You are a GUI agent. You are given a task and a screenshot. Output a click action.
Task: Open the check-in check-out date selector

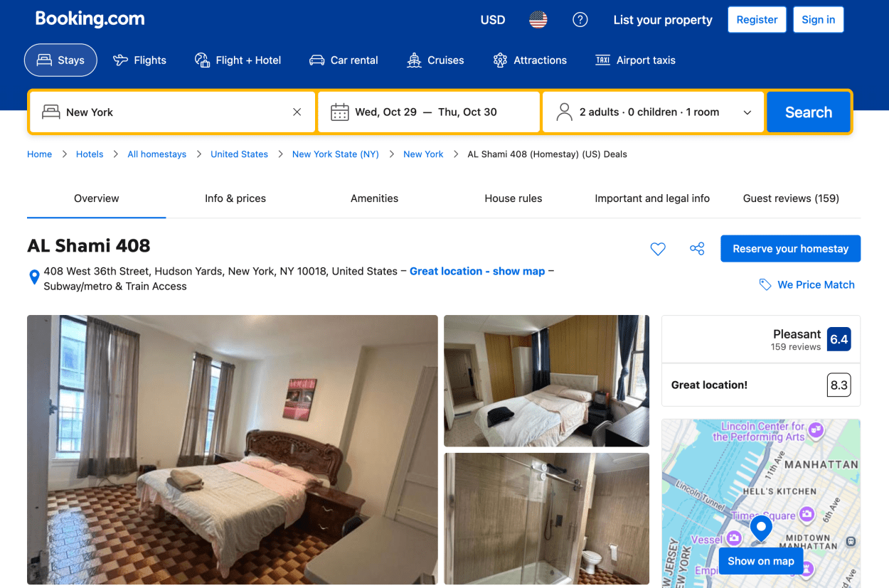[429, 112]
